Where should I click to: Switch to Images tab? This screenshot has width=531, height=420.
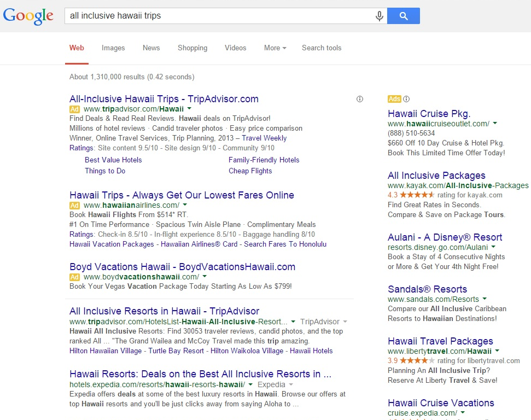pyautogui.click(x=113, y=48)
